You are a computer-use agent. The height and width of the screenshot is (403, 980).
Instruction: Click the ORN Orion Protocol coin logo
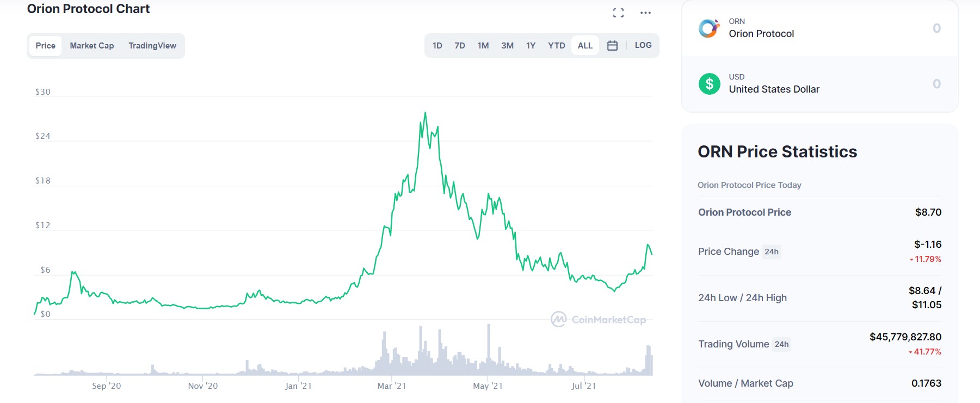point(710,28)
